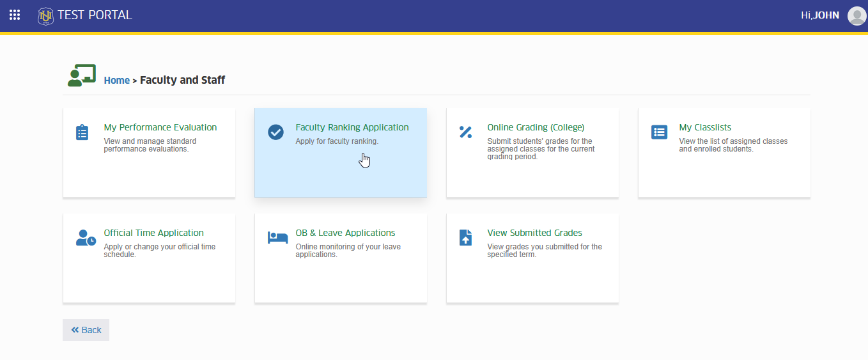Click the My Performance Evaluation clipboard icon
Viewport: 868px width, 360px height.
click(82, 132)
